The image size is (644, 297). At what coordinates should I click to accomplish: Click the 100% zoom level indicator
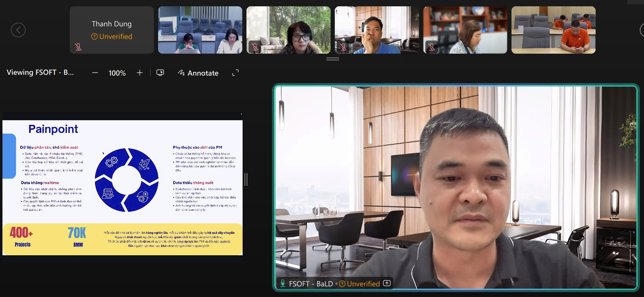point(117,73)
